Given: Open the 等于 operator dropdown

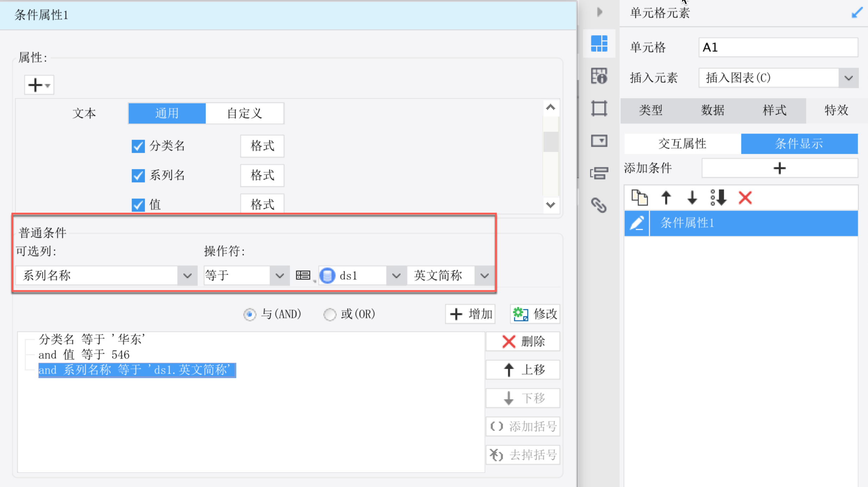Looking at the screenshot, I should (279, 276).
